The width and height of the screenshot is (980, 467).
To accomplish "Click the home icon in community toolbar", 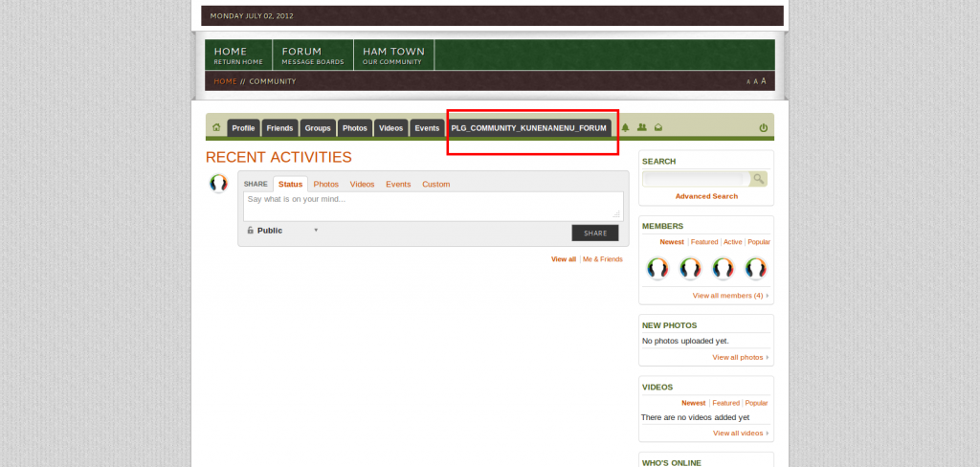I will coord(216,127).
